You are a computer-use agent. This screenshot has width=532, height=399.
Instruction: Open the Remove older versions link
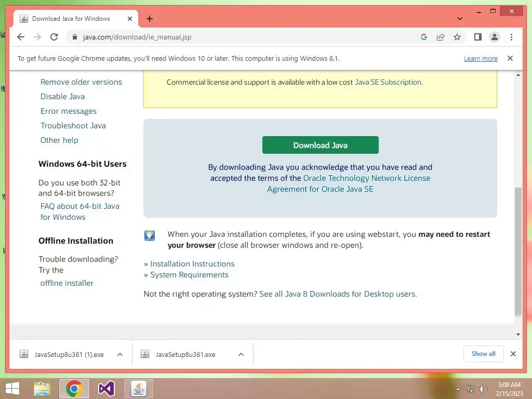point(81,82)
